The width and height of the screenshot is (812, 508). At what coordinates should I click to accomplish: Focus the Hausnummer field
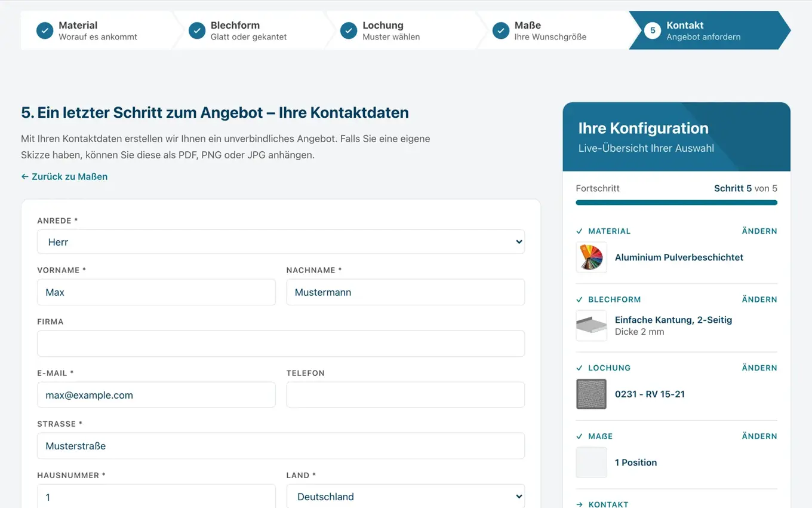point(156,497)
